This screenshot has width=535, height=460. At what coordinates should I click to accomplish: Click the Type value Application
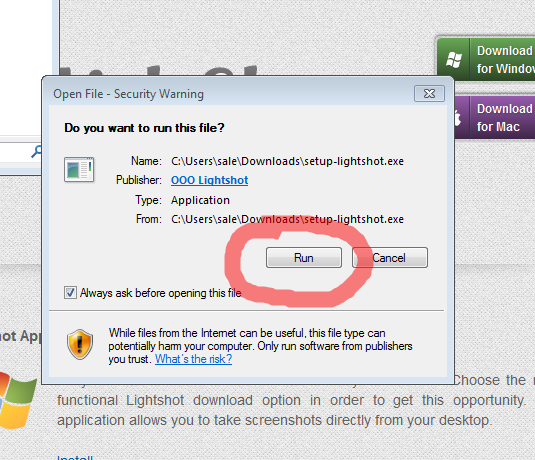(200, 200)
